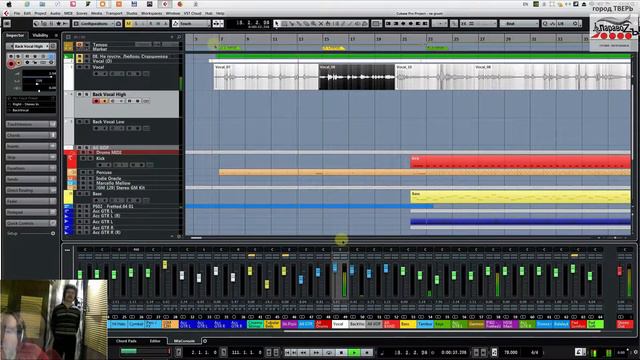This screenshot has width=640, height=360.
Task: Solo the Back Vocal Low track
Action: click(x=87, y=122)
